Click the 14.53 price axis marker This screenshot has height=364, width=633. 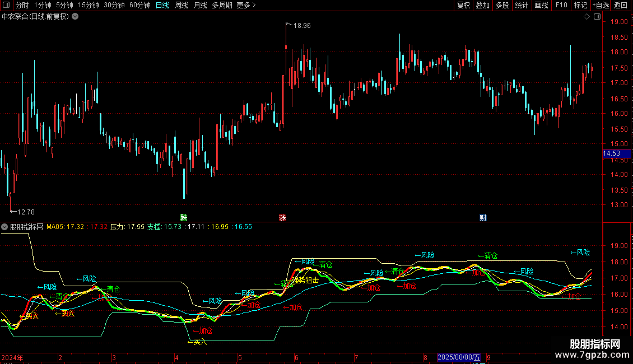pos(611,153)
